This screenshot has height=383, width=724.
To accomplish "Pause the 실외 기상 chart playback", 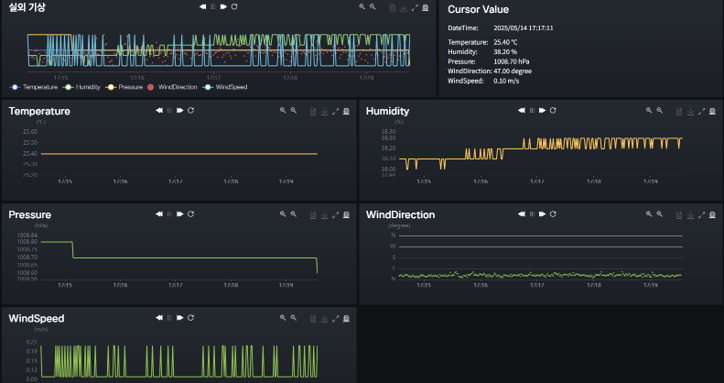I will point(213,7).
